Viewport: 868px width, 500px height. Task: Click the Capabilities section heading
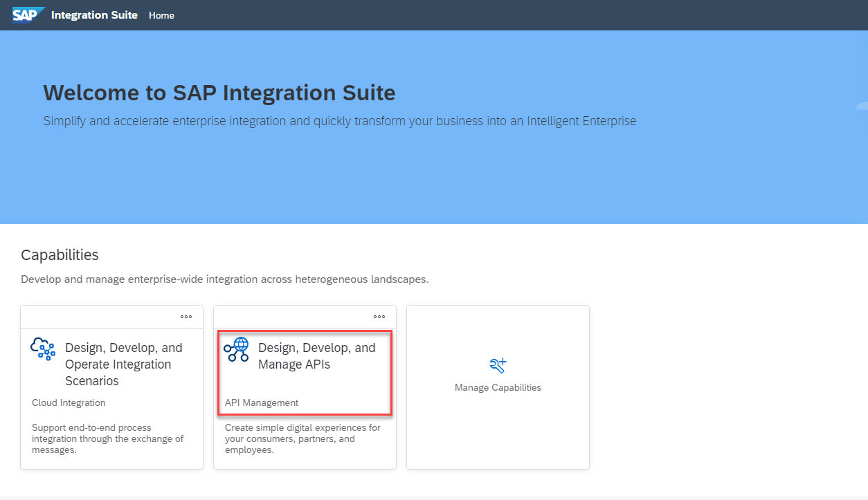60,255
